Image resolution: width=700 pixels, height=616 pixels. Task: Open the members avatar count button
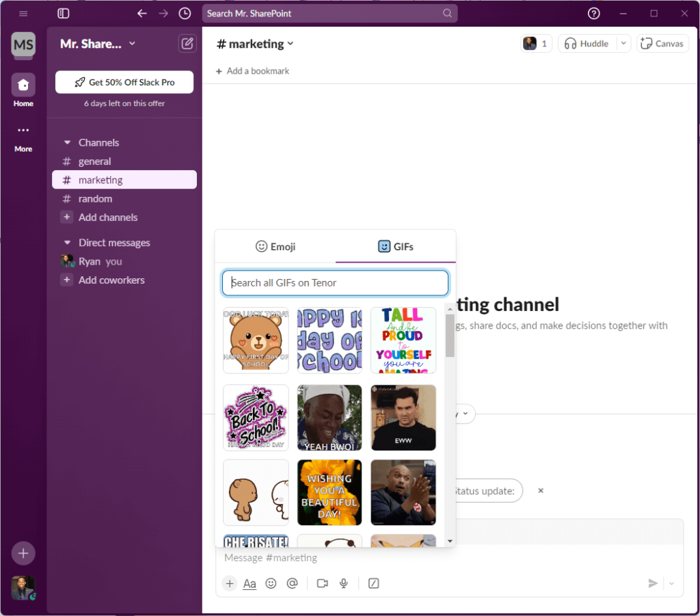click(x=536, y=44)
